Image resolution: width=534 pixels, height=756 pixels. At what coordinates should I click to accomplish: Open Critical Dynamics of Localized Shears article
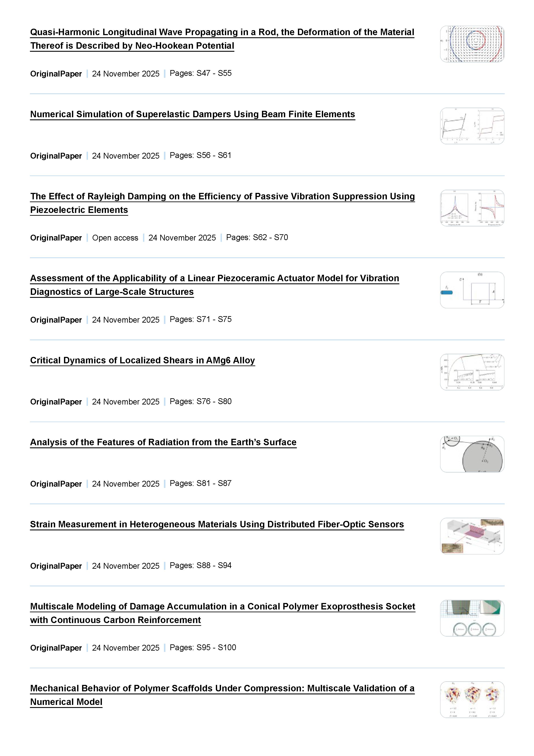pyautogui.click(x=142, y=360)
